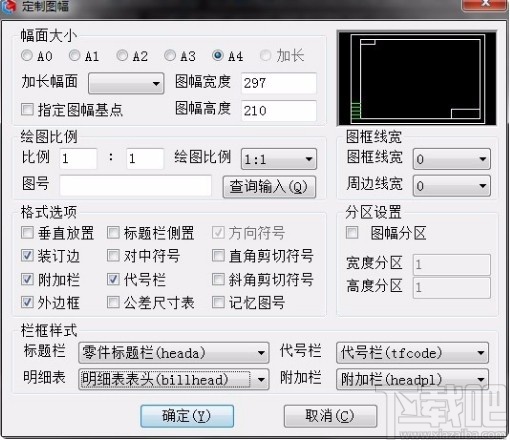Uncheck the 代号栏 checkbox
The image size is (510, 440).
[113, 279]
